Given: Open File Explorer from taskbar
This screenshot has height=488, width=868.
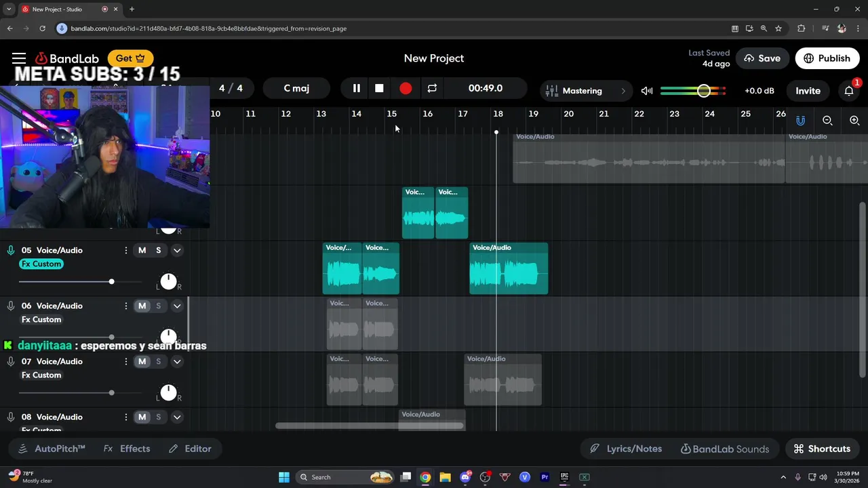Looking at the screenshot, I should pos(445,477).
